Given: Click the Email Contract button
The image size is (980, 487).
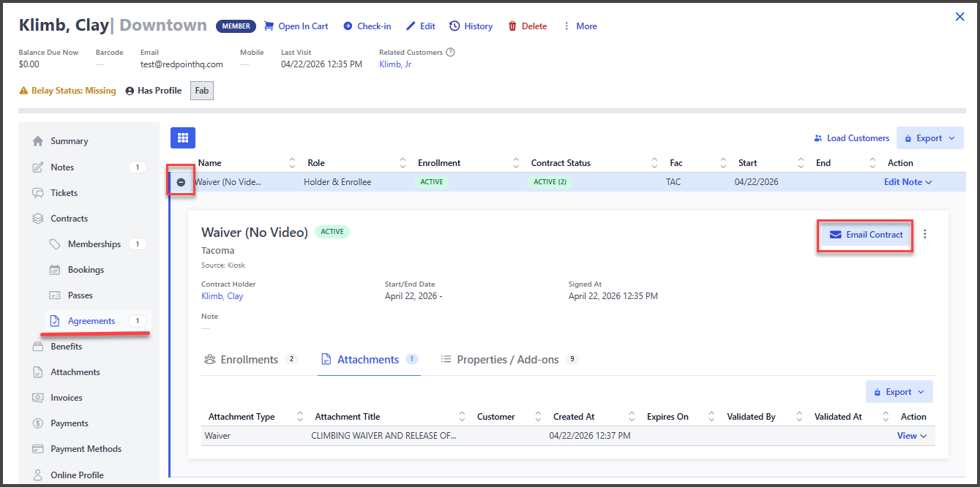Looking at the screenshot, I should [866, 235].
